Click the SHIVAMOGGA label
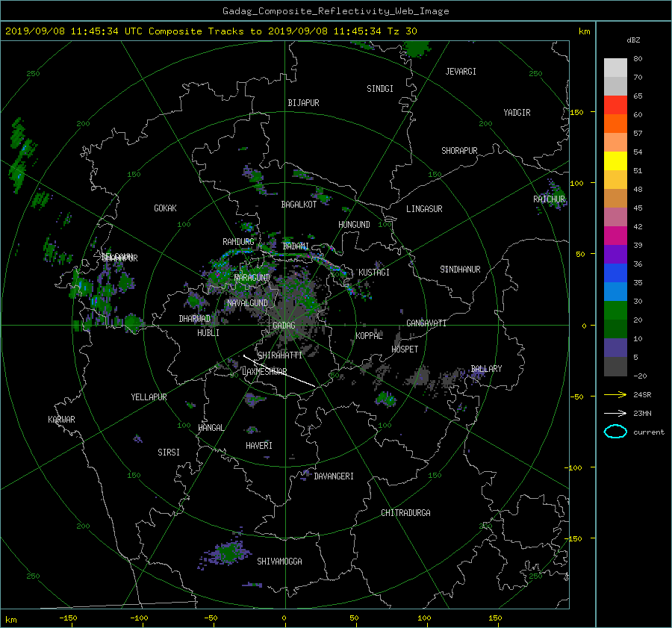This screenshot has width=672, height=628. [279, 562]
